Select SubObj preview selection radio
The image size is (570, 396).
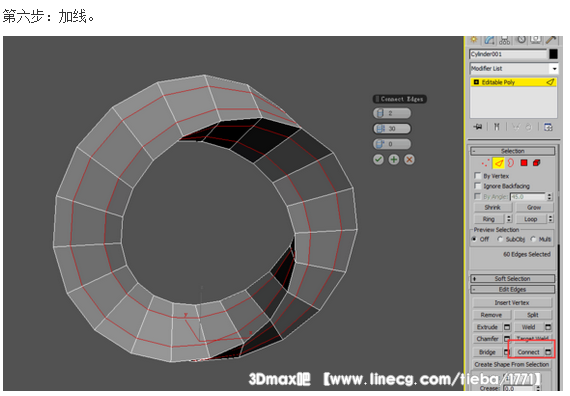(500, 239)
